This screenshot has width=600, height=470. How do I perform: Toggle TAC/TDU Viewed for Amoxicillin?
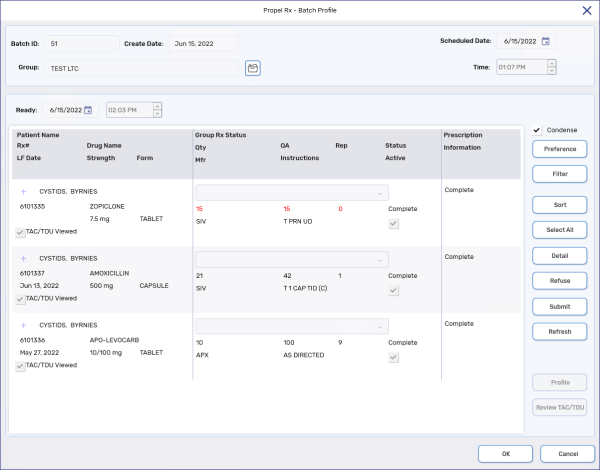(21, 298)
